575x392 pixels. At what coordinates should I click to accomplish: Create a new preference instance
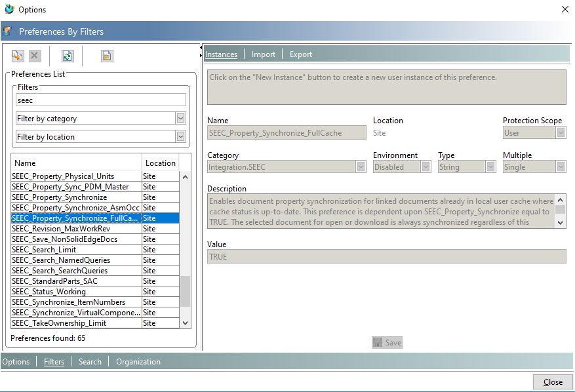coord(16,55)
